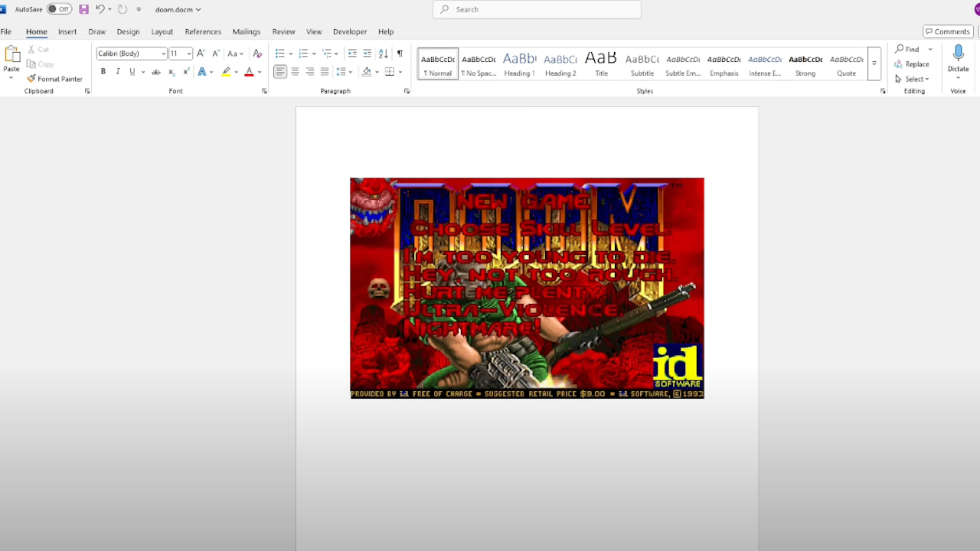Apply red font color
This screenshot has width=980, height=551.
point(249,72)
